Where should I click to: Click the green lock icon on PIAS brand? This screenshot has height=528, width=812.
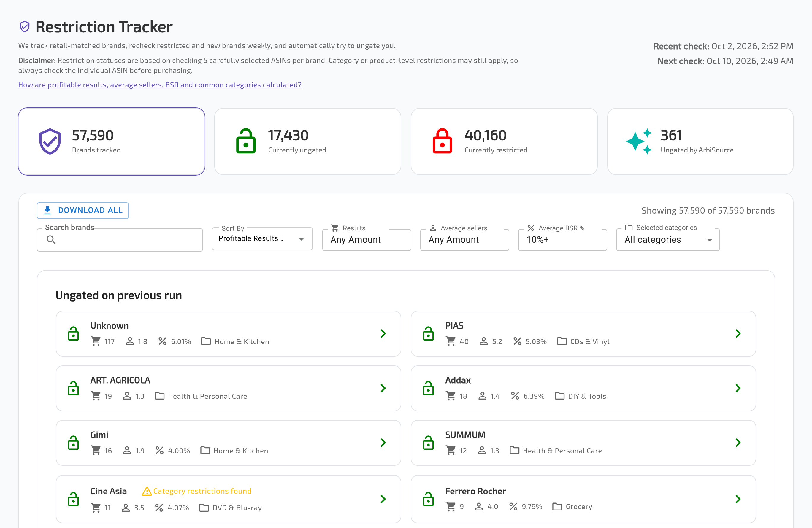(x=428, y=334)
